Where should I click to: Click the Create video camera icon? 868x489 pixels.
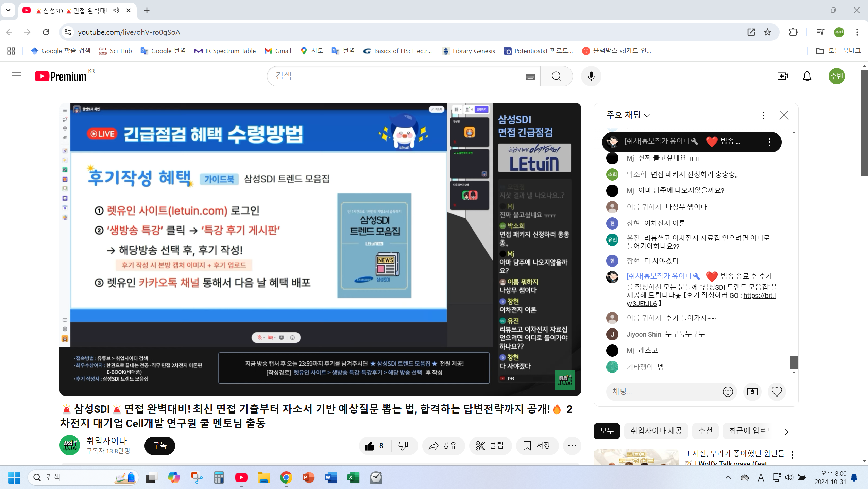click(782, 76)
